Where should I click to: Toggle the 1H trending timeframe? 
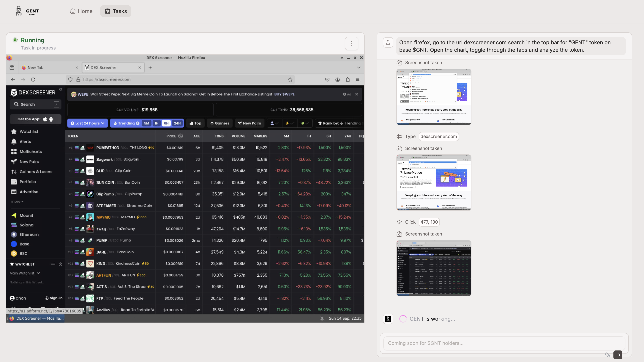(x=157, y=123)
